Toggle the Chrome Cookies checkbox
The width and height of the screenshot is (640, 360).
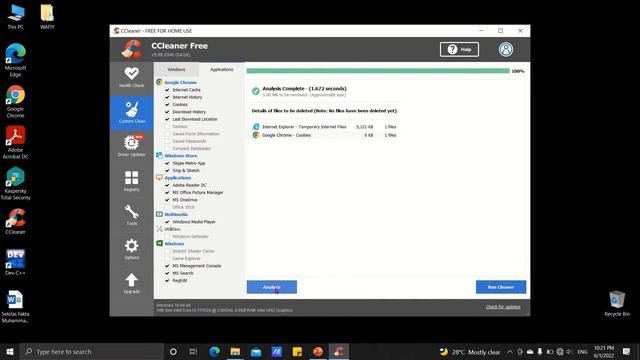[167, 104]
